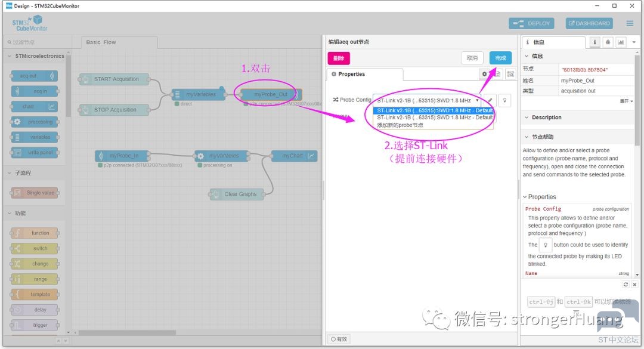644x349 pixels.
Task: Select the processing palette node
Action: [x=35, y=122]
